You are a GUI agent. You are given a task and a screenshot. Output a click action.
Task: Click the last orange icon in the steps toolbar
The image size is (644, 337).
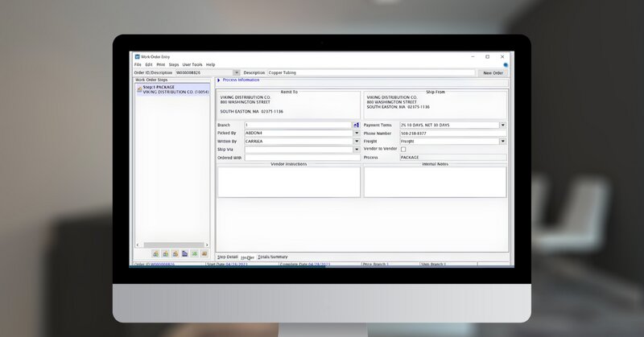tap(204, 254)
